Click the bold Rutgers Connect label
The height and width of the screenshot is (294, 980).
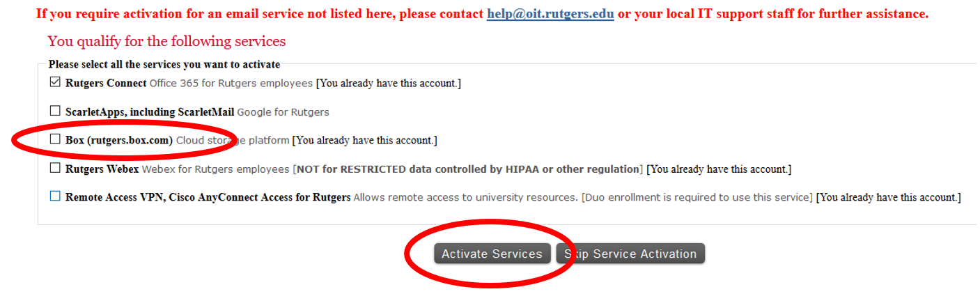tap(106, 83)
